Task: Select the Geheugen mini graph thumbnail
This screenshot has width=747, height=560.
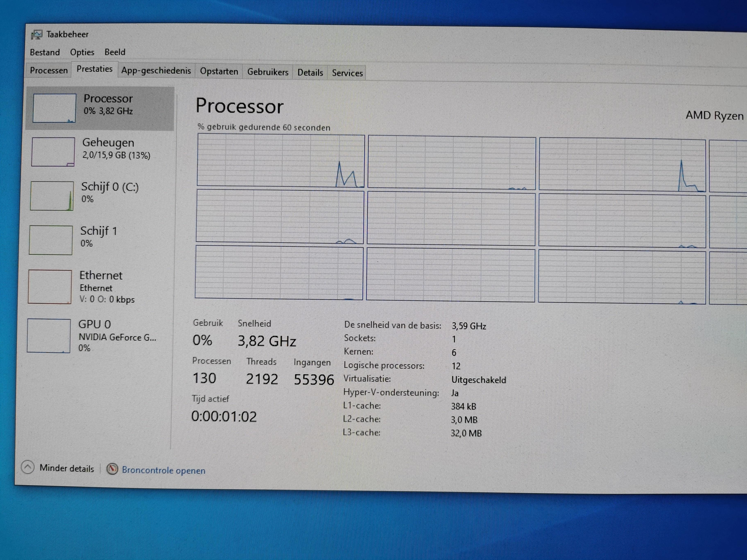Action: (53, 152)
